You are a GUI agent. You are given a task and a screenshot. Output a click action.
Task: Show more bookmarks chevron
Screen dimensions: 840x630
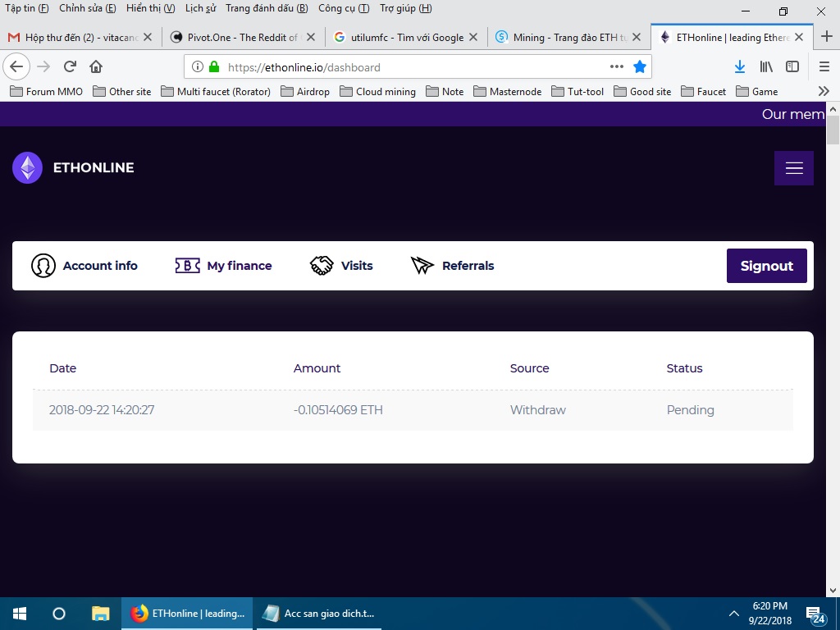tap(824, 91)
